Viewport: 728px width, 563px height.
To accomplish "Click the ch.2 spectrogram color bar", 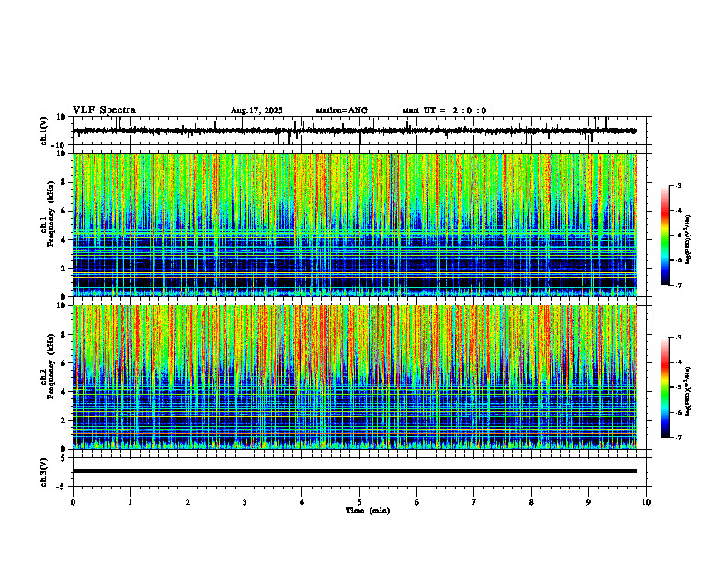I will pyautogui.click(x=665, y=387).
